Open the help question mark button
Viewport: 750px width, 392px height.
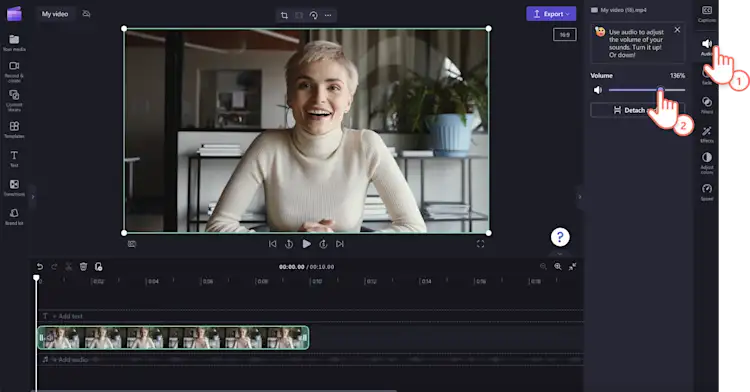[560, 237]
